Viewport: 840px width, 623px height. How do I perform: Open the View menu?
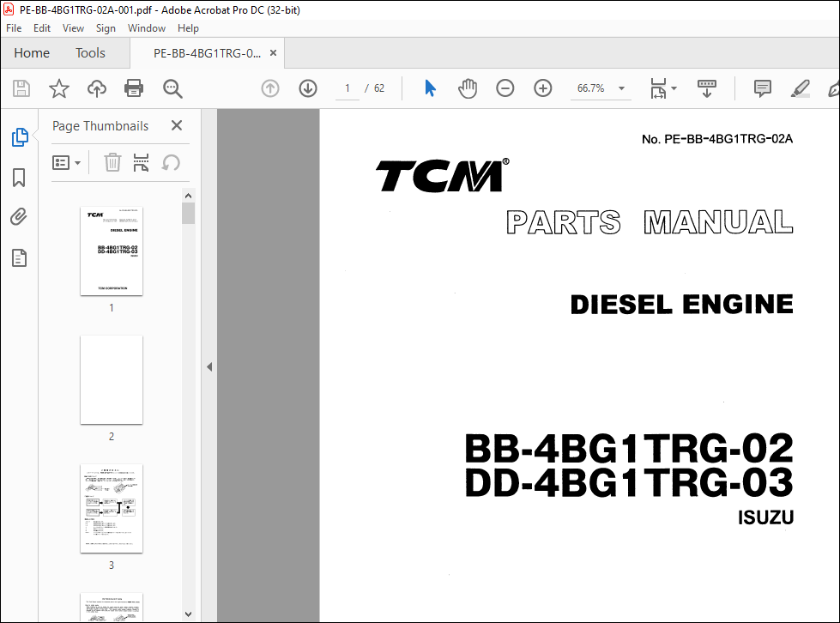click(x=73, y=28)
